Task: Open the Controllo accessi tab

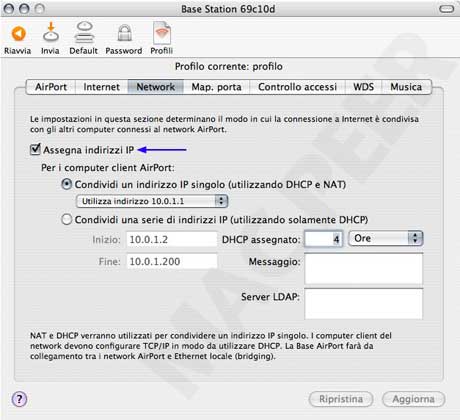Action: tap(297, 87)
